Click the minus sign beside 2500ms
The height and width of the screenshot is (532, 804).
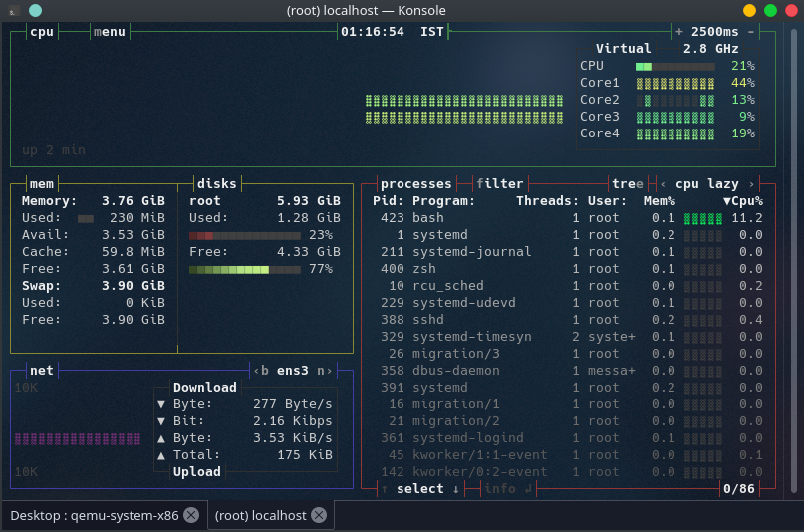(751, 31)
